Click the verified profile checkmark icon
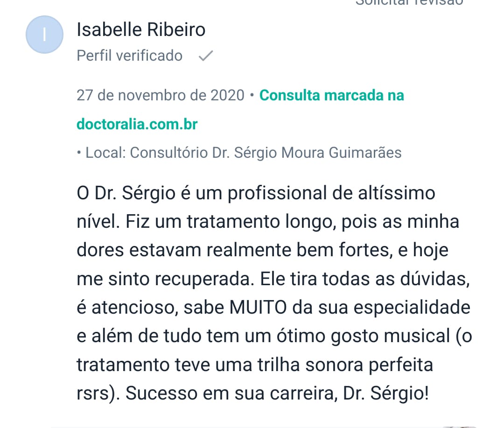 coord(205,56)
